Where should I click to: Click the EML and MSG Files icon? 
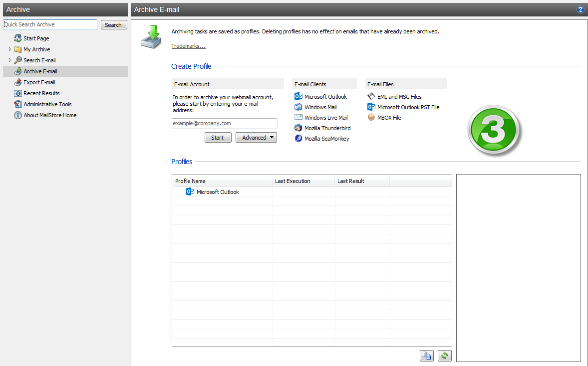[371, 96]
